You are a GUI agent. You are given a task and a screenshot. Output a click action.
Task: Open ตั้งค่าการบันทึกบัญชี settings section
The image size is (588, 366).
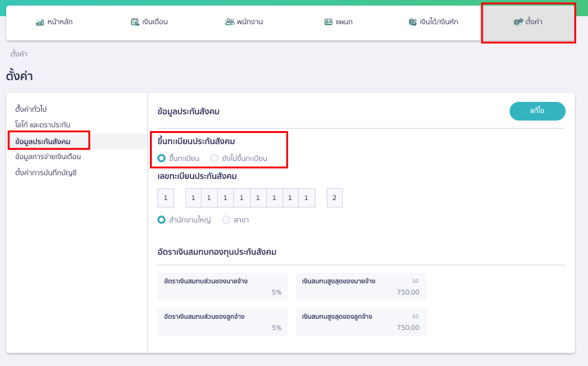46,173
